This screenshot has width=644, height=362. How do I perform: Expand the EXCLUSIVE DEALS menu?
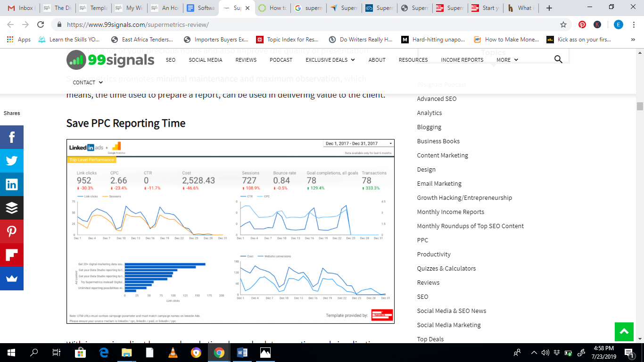pos(330,60)
